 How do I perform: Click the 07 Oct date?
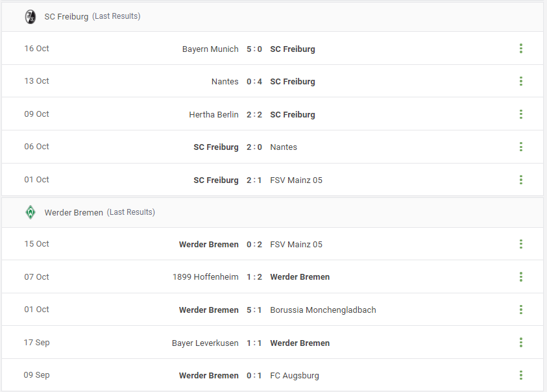[x=36, y=277]
